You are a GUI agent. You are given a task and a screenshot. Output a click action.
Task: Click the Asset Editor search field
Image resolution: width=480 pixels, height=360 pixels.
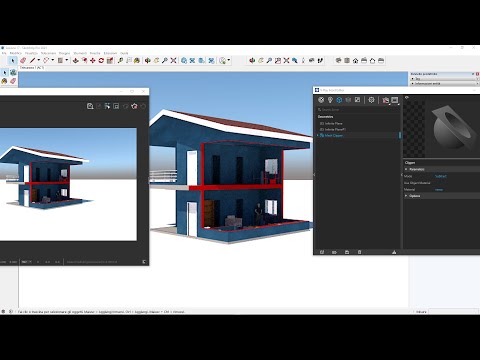(358, 109)
